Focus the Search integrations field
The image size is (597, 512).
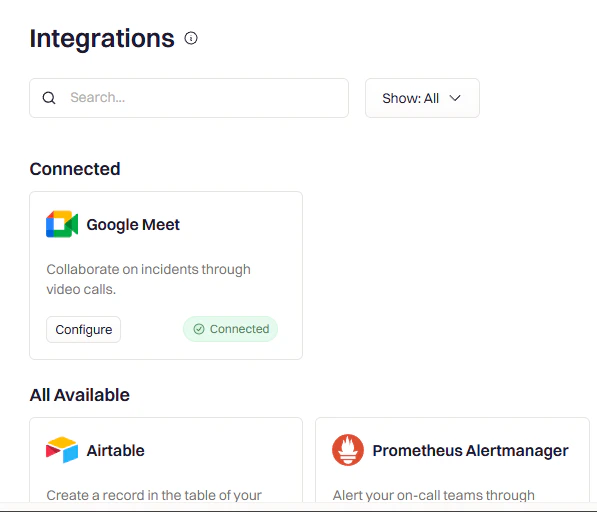(x=189, y=98)
